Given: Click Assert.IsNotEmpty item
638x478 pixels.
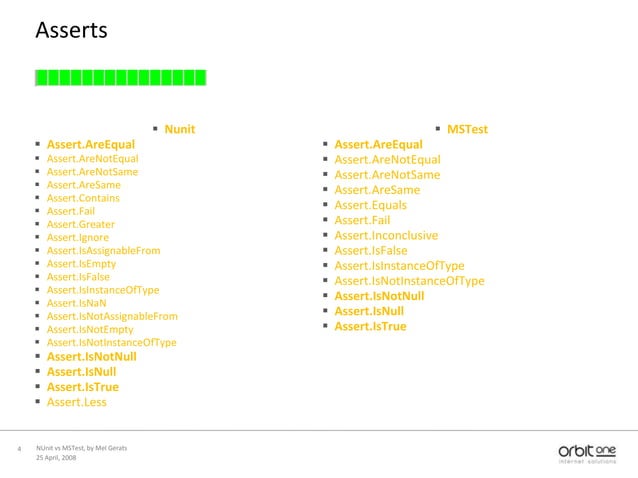Looking at the screenshot, I should pyautogui.click(x=90, y=329).
